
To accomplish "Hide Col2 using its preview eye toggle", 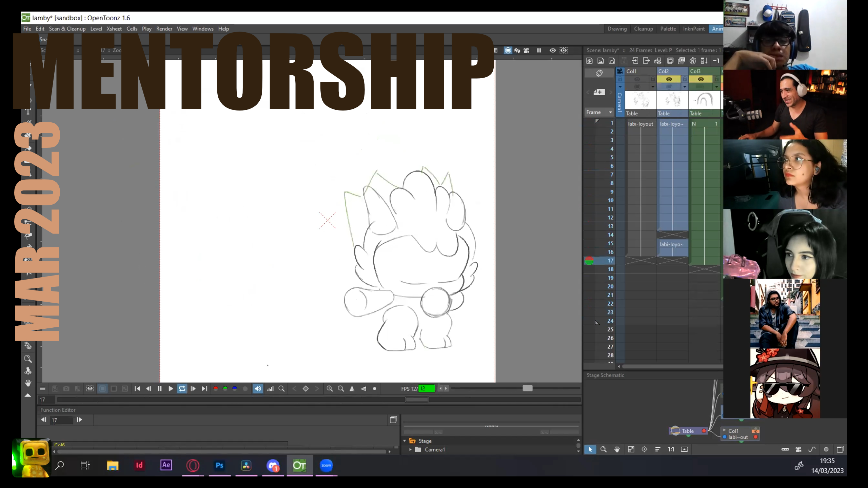I will coord(669,79).
